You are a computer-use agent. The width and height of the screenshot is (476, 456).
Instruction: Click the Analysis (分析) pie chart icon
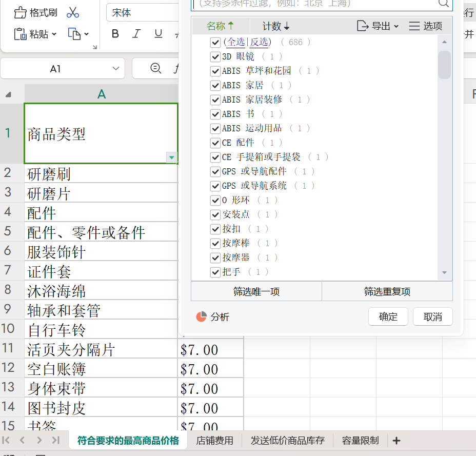pos(201,316)
